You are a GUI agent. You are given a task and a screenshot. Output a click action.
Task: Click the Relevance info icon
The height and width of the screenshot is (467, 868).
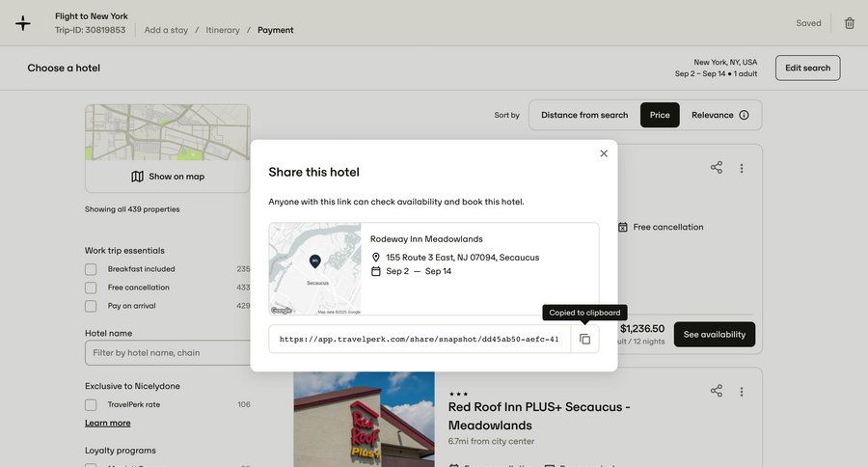coord(744,115)
